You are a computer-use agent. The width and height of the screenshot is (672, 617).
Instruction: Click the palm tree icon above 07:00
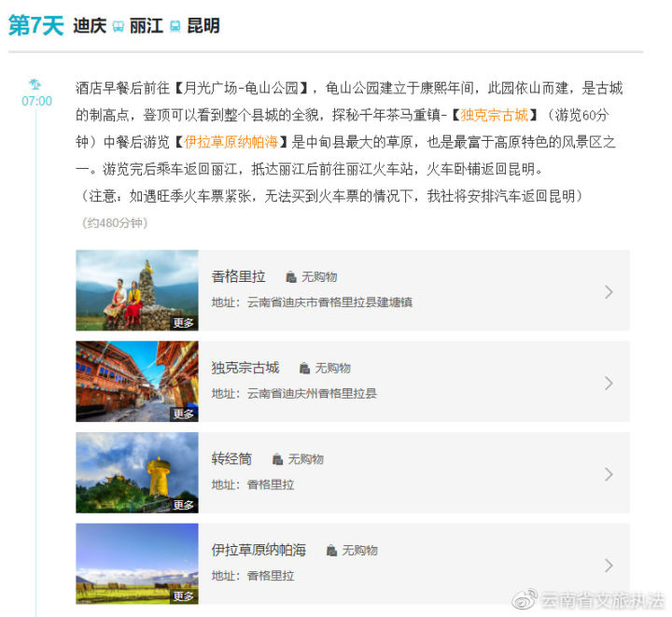(x=35, y=84)
